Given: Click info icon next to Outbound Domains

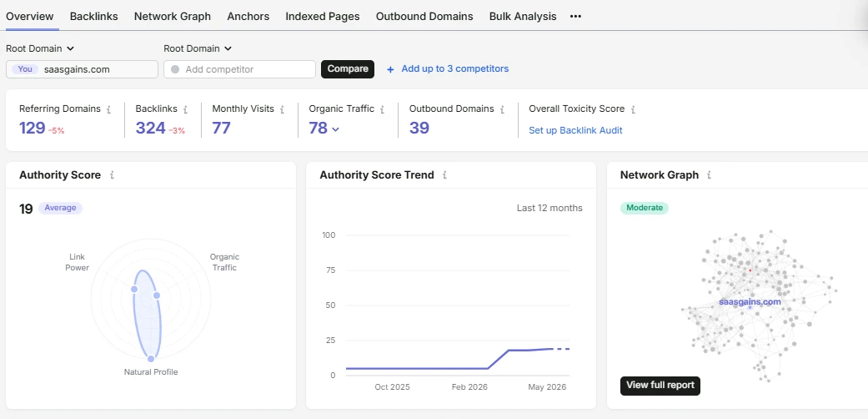Looking at the screenshot, I should coord(501,109).
